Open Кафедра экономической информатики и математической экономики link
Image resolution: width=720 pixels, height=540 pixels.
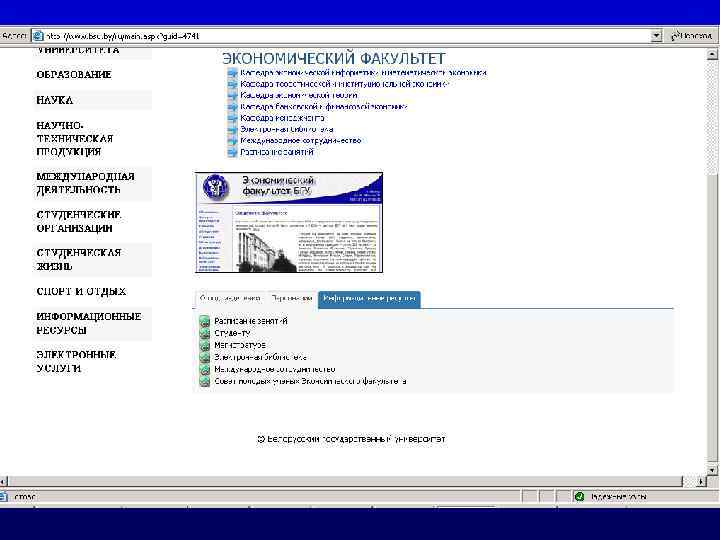pyautogui.click(x=363, y=73)
